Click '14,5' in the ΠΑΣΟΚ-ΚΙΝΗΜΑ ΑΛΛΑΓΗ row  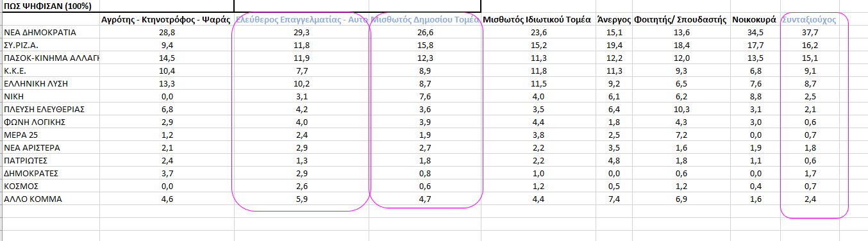click(167, 58)
